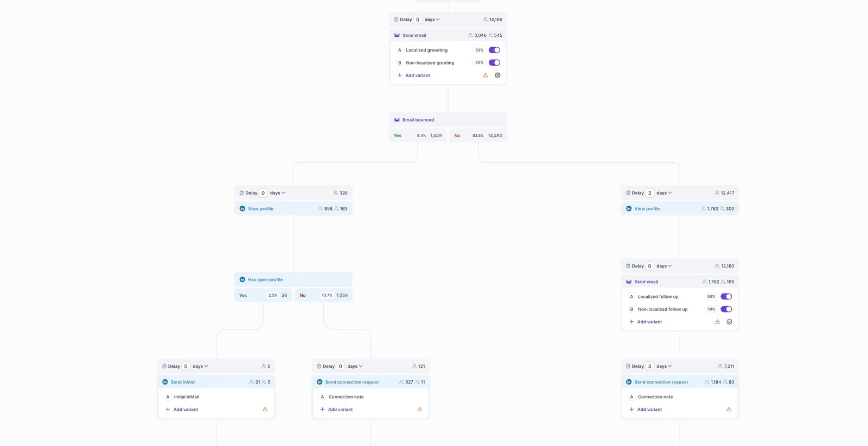
Task: Click clock icon on delay with 12,417
Action: 628,193
